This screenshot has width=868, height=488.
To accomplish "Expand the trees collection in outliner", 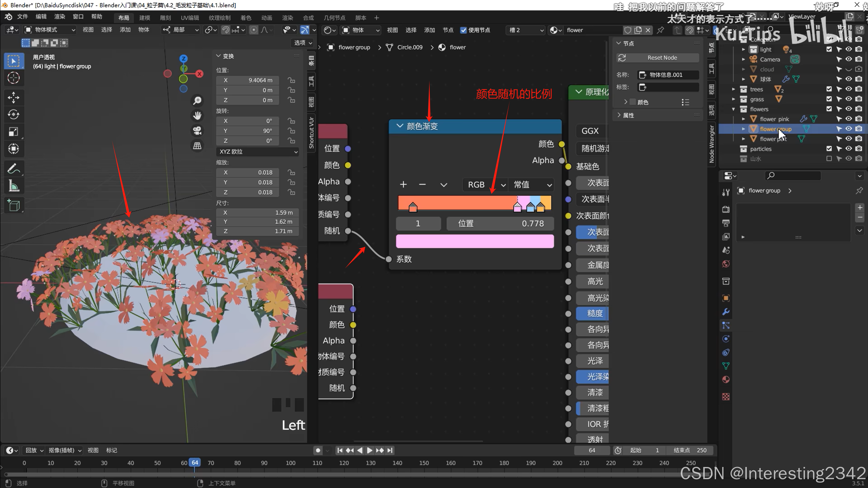I will coord(733,89).
